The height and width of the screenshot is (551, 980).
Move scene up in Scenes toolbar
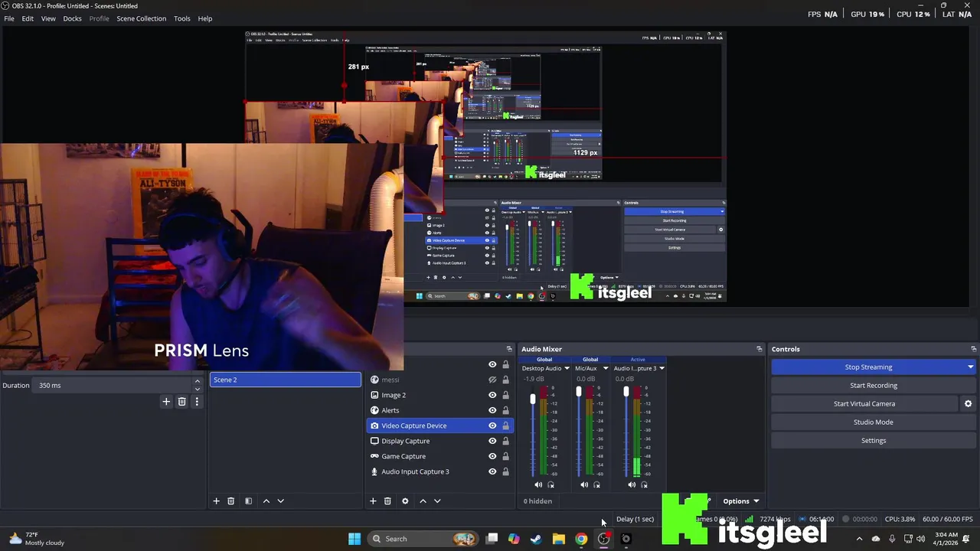[x=266, y=500]
